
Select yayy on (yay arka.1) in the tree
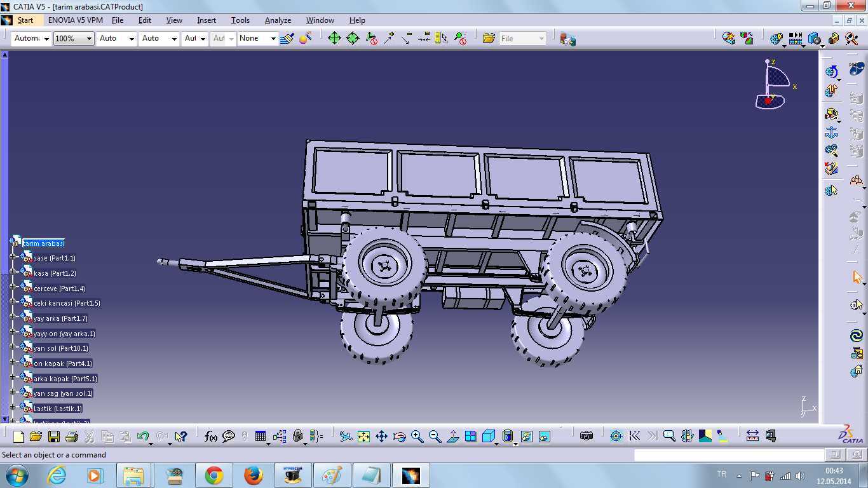tap(64, 334)
